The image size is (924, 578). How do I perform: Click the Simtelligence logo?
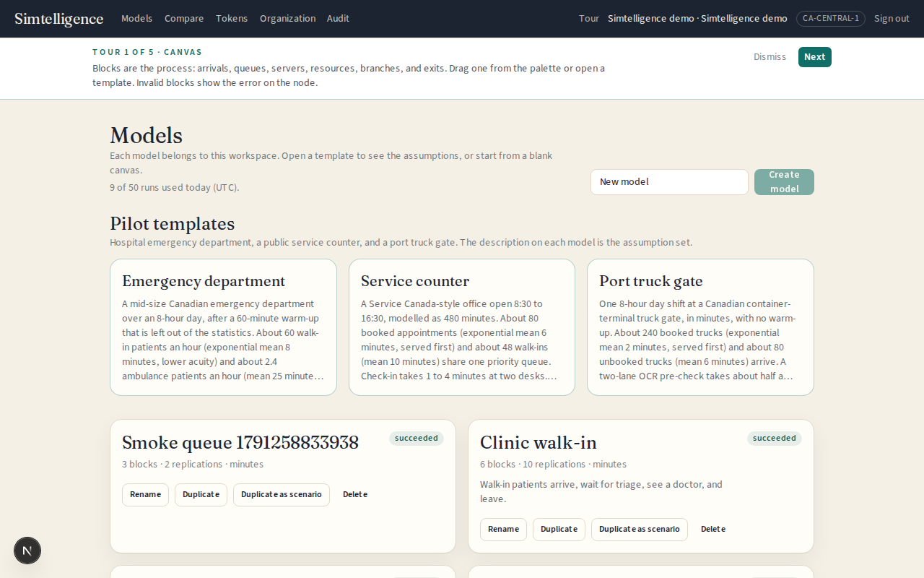(59, 19)
